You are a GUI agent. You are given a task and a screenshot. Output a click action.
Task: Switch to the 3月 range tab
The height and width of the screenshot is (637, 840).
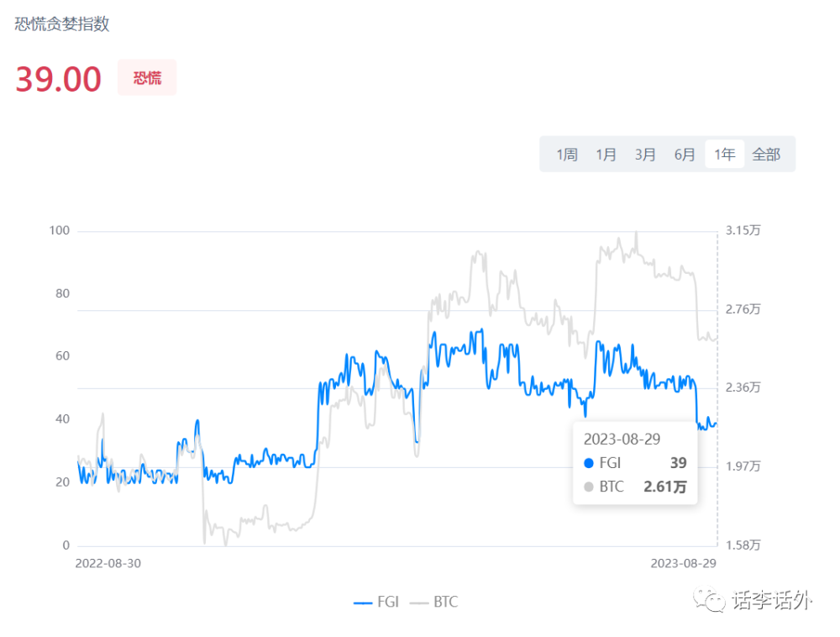tap(645, 155)
